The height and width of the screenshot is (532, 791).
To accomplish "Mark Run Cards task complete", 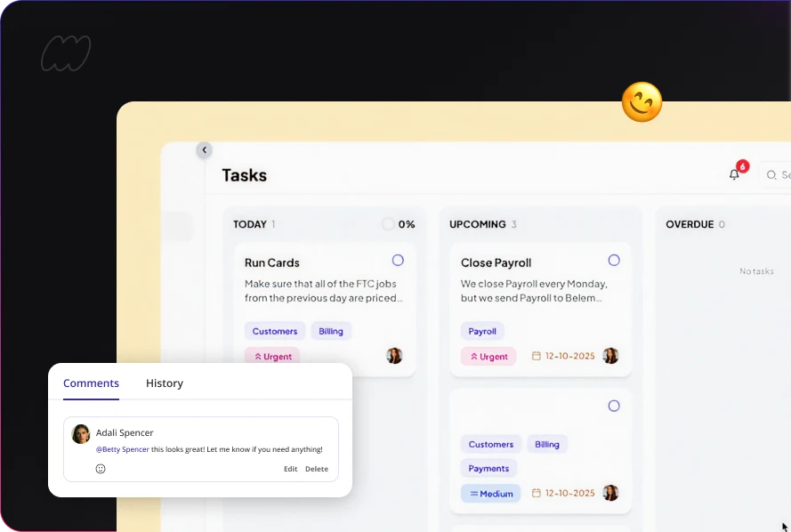I will coord(398,260).
